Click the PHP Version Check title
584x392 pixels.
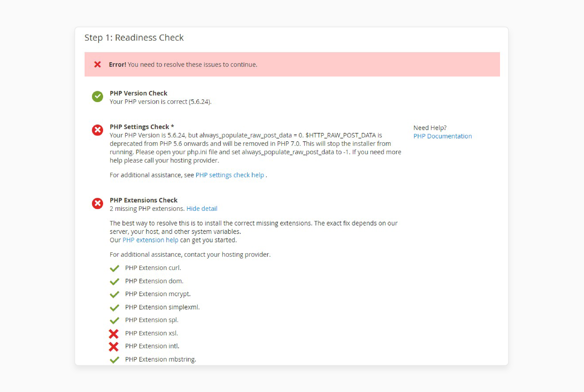point(138,93)
